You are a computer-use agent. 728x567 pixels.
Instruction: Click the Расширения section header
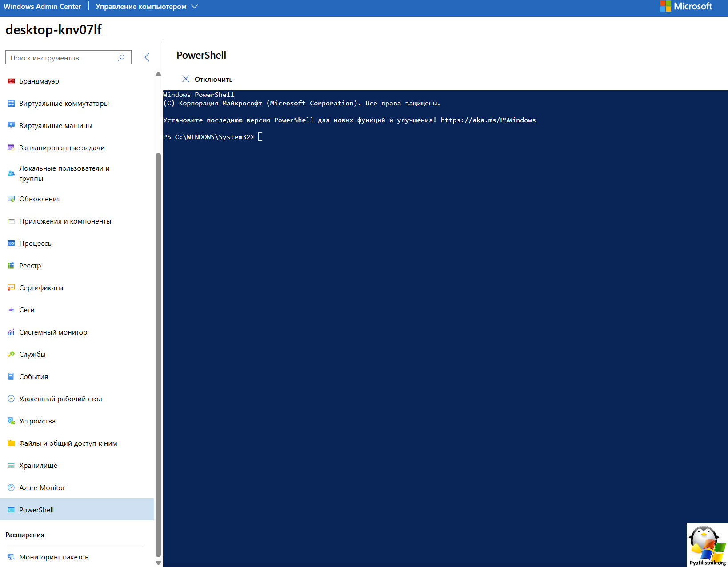25,535
